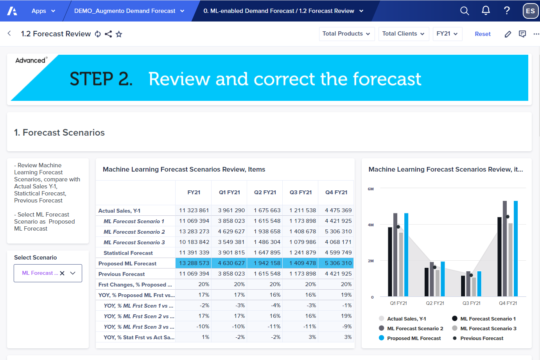Click the Anaplan logo icon
The height and width of the screenshot is (360, 540).
click(x=12, y=11)
